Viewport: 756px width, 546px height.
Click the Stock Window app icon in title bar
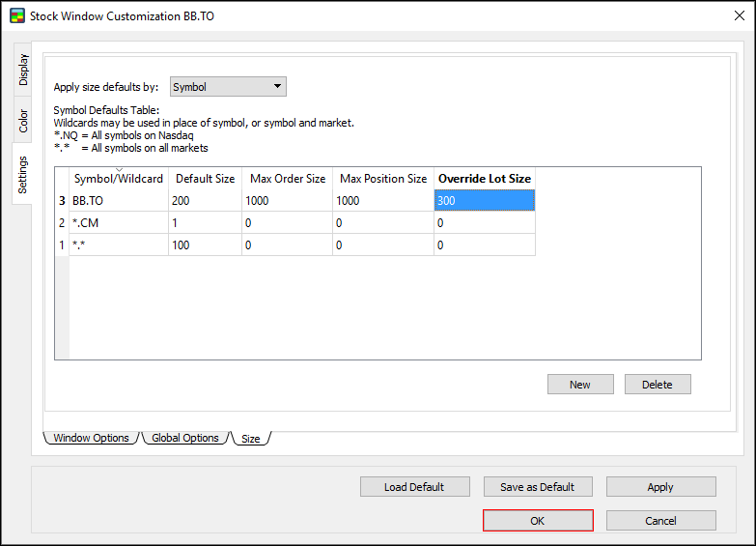click(x=16, y=16)
